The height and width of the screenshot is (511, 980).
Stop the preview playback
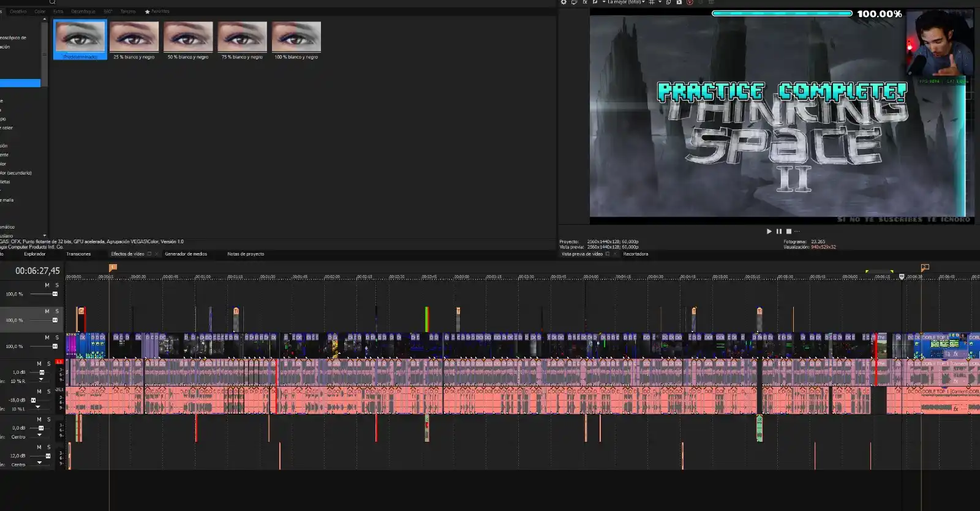tap(789, 231)
